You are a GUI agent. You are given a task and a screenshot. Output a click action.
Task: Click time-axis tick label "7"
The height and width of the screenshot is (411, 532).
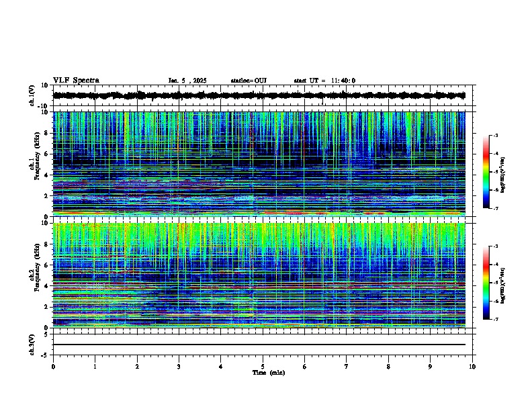[x=347, y=367]
